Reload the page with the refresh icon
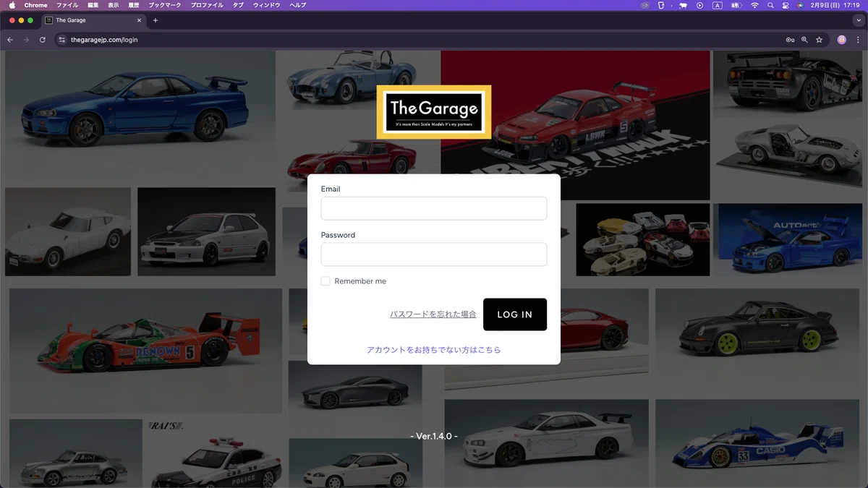 point(43,40)
